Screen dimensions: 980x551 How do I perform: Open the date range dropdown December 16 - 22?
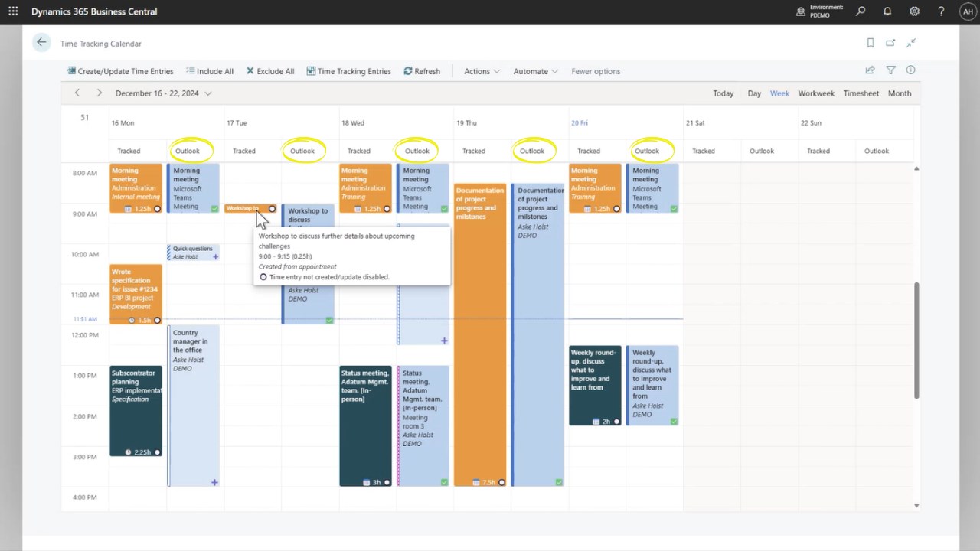(164, 93)
